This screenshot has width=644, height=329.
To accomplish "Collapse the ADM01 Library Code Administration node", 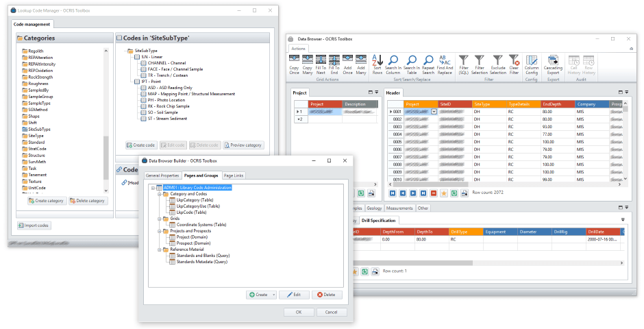I will pyautogui.click(x=152, y=187).
